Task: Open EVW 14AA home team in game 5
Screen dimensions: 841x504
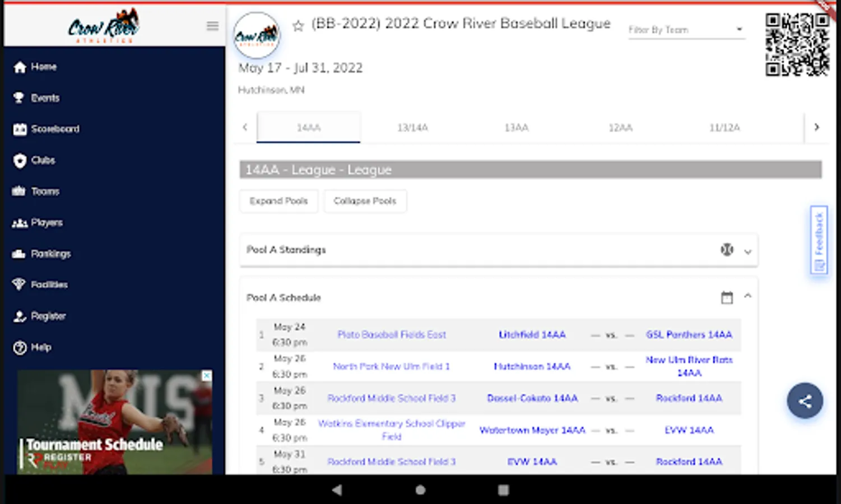Action: click(x=532, y=462)
